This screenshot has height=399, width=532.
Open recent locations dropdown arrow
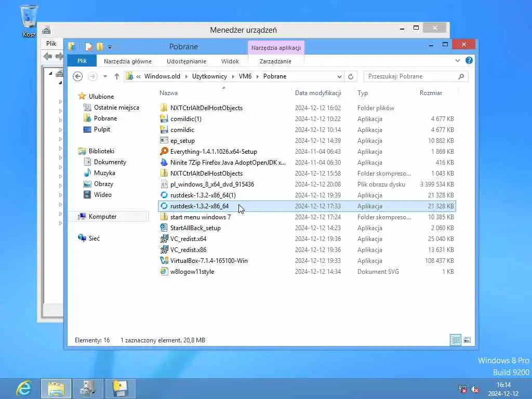tap(105, 76)
